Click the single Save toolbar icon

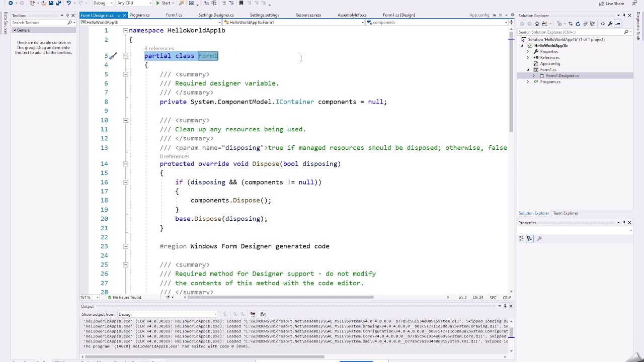[x=51, y=3]
